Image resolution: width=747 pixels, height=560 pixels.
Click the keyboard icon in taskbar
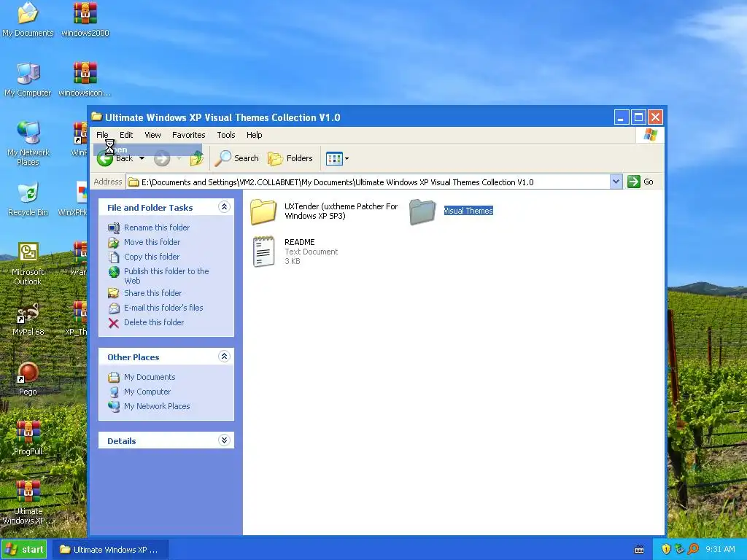click(639, 550)
